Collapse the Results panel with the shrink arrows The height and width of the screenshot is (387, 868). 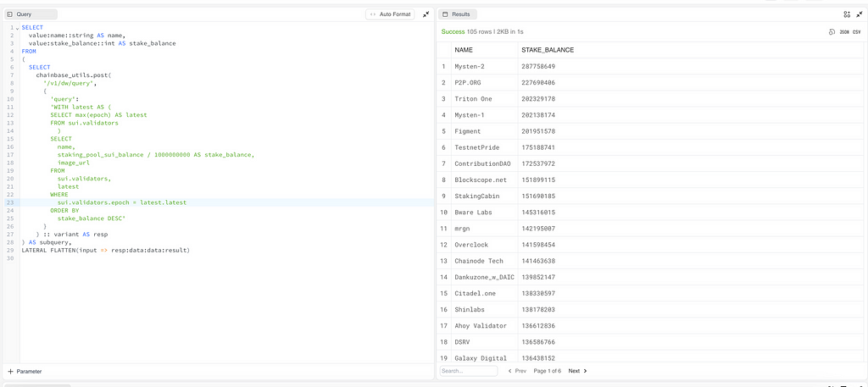click(x=860, y=14)
